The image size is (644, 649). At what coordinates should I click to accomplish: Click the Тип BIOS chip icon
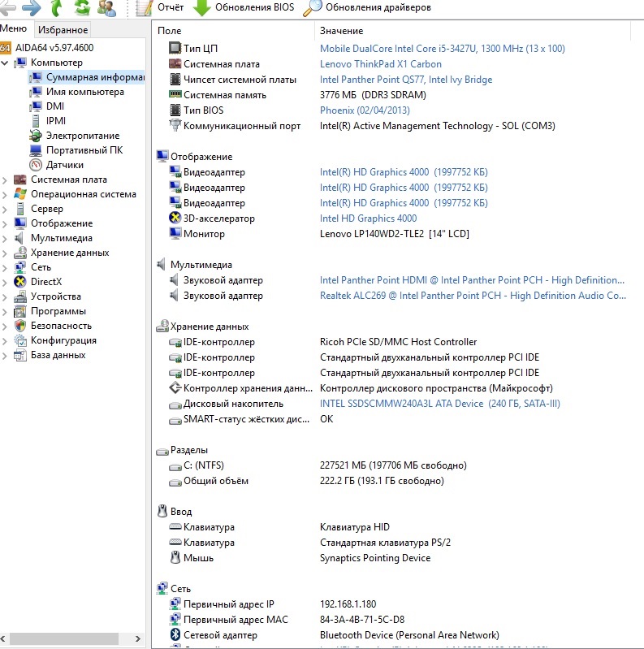175,110
